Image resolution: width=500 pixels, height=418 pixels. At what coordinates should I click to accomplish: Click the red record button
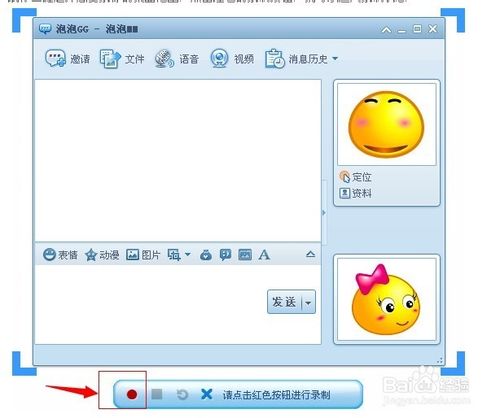[x=132, y=395]
